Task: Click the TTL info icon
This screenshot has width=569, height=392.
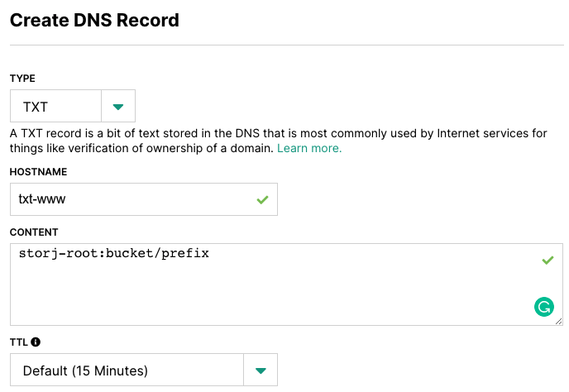Action: click(x=36, y=342)
